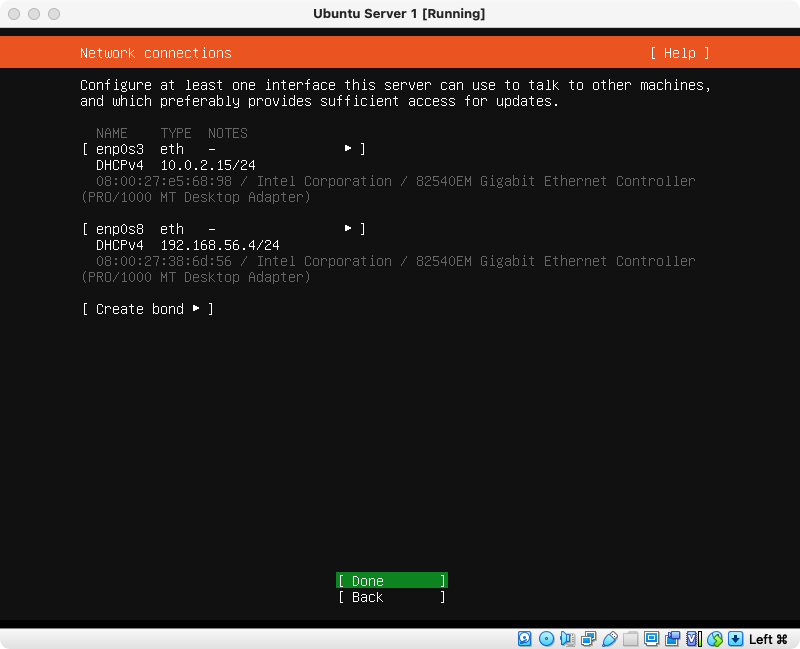800x649 pixels.
Task: Click the keyboard capture arrow icon
Action: pyautogui.click(x=735, y=639)
